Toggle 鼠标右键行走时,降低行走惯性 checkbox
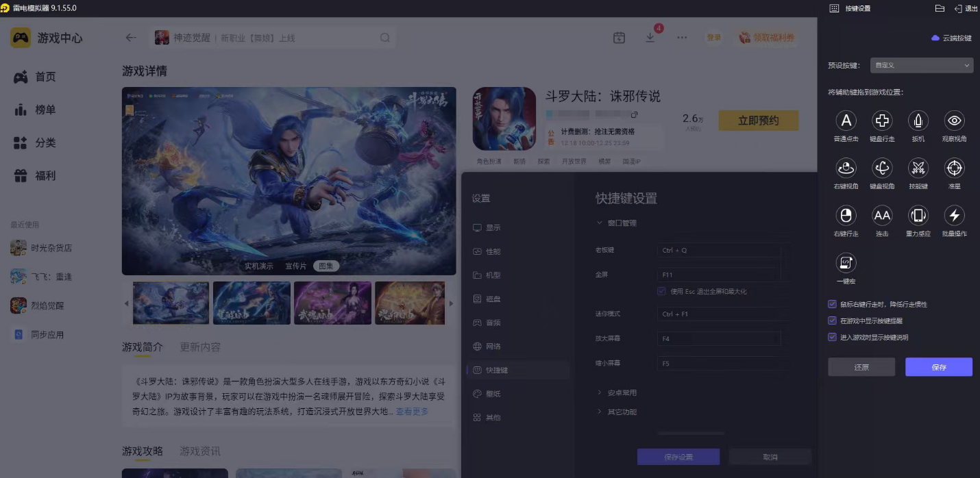 click(832, 304)
